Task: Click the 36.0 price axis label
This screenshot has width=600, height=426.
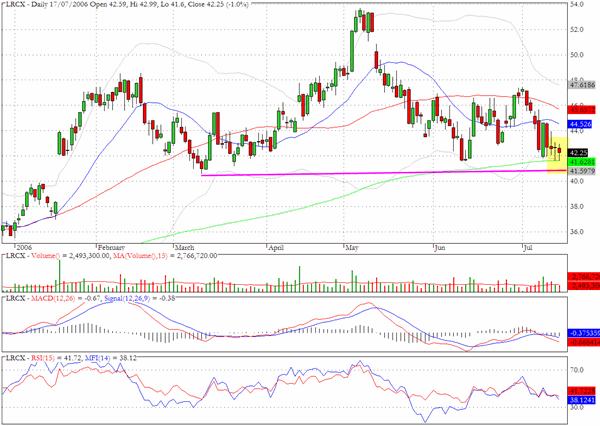Action: coord(577,232)
